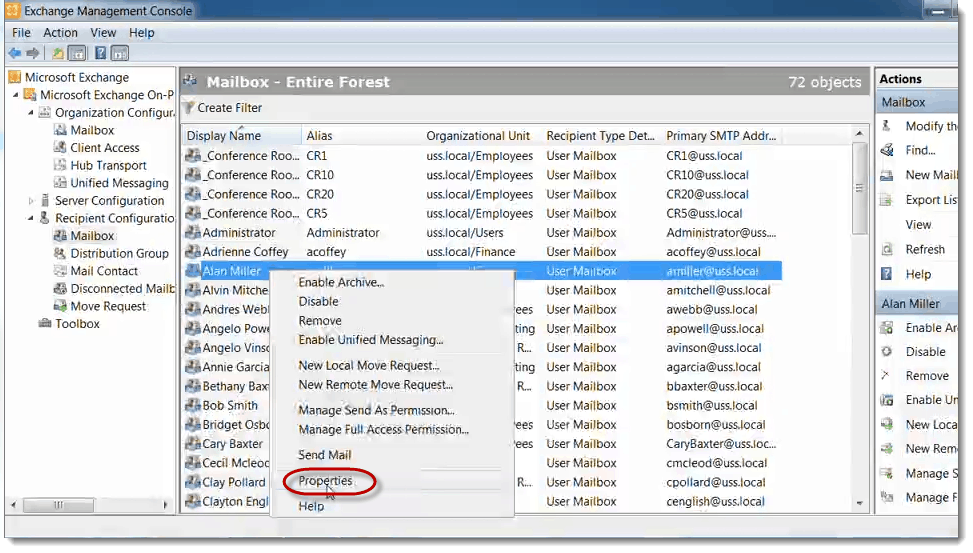The width and height of the screenshot is (973, 553).
Task: Click the Administrator mailbox user icon
Action: [x=193, y=233]
